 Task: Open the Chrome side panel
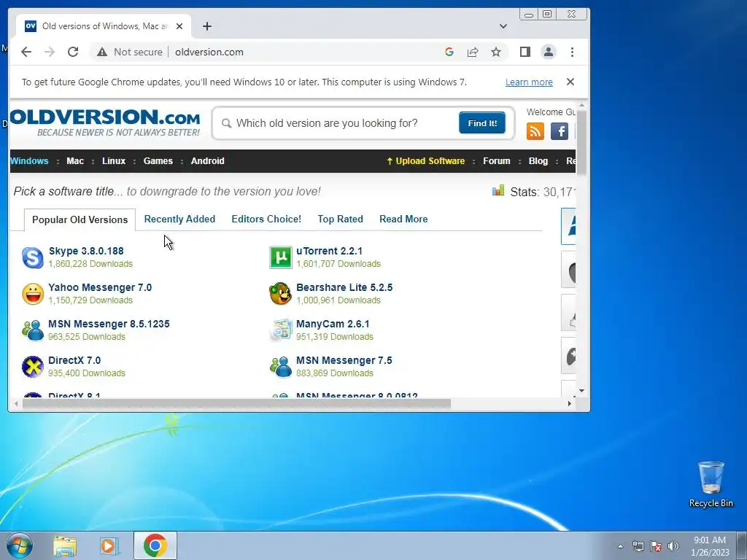coord(525,52)
